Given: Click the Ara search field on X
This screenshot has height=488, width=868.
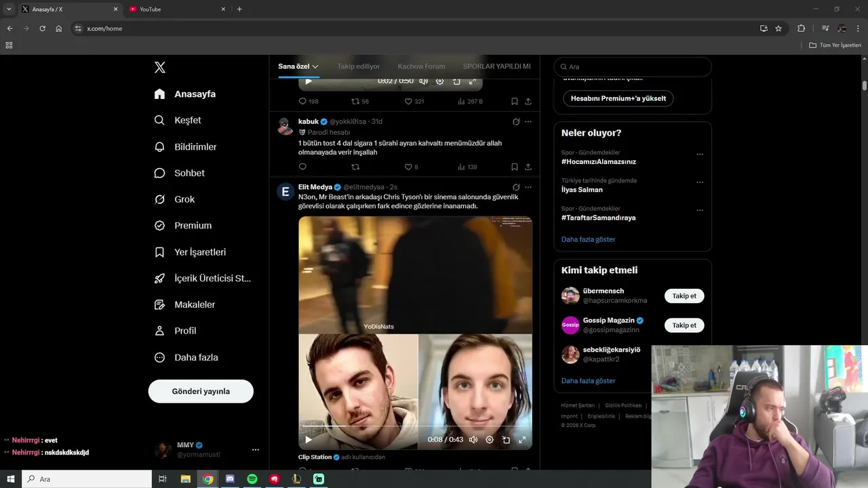Looking at the screenshot, I should pos(633,66).
